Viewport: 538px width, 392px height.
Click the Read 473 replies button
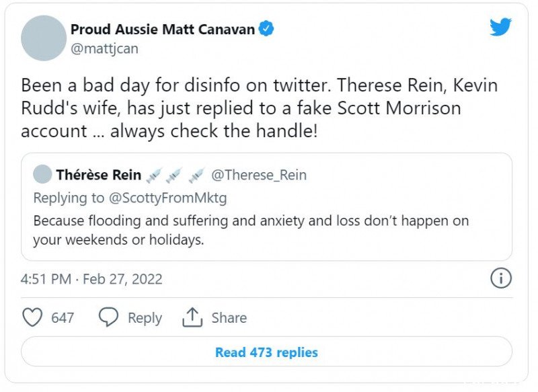[x=266, y=352]
